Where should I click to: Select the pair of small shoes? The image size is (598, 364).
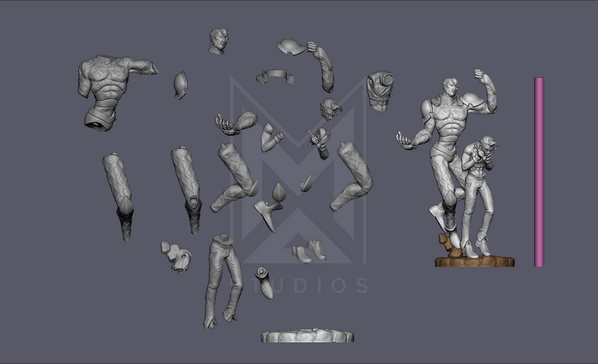309,251
